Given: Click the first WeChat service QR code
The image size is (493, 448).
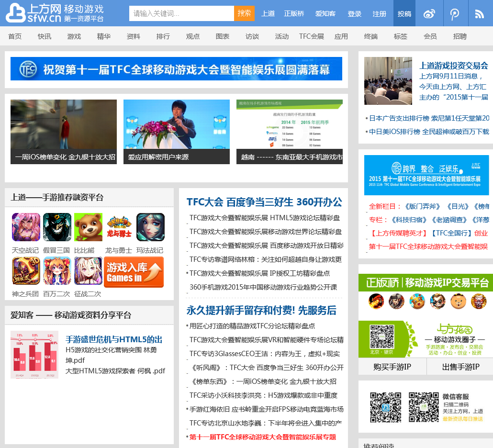Looking at the screenshot, I should click(x=385, y=407).
